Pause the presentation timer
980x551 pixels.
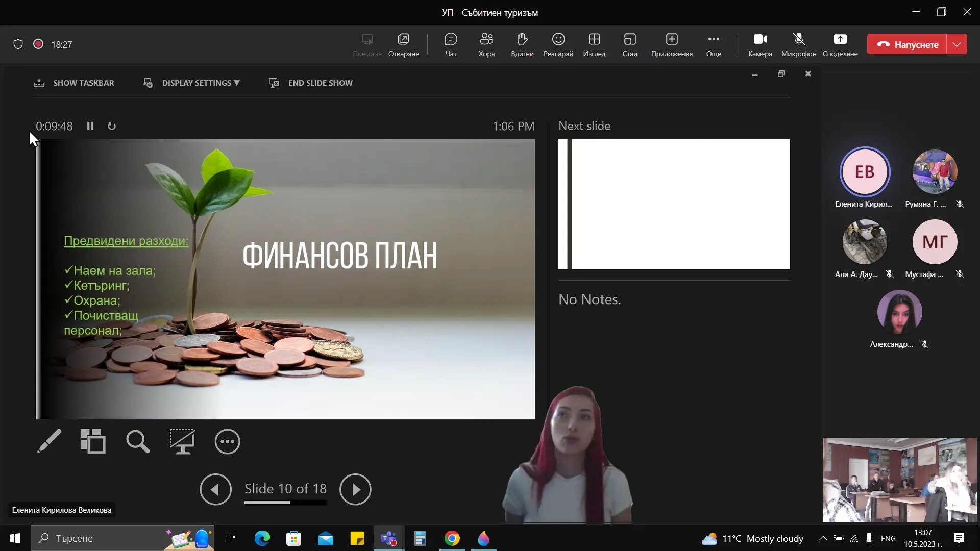click(x=90, y=126)
